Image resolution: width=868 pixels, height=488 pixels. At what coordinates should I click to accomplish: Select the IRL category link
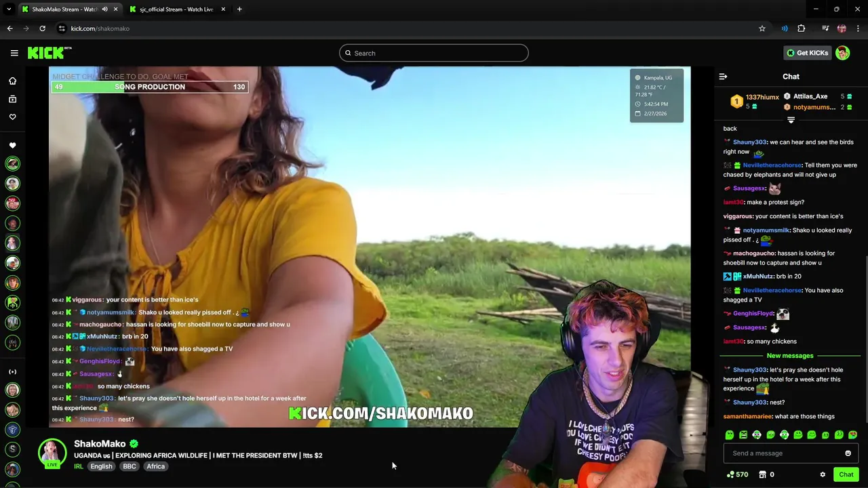coord(79,466)
